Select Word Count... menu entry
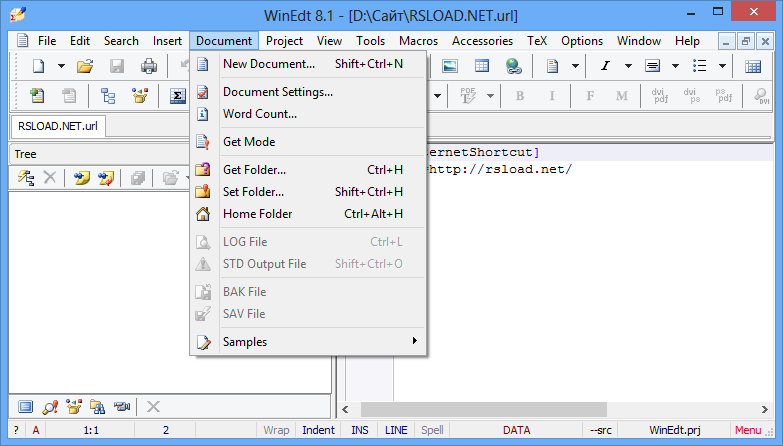 click(x=309, y=114)
